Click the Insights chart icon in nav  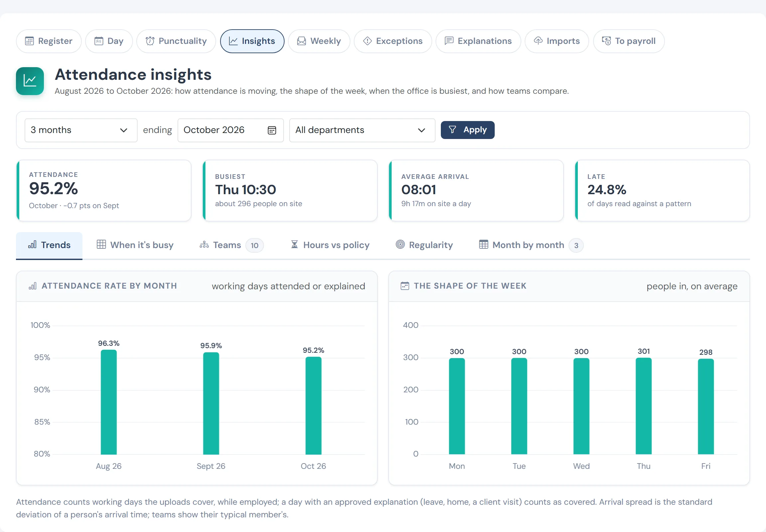(233, 41)
